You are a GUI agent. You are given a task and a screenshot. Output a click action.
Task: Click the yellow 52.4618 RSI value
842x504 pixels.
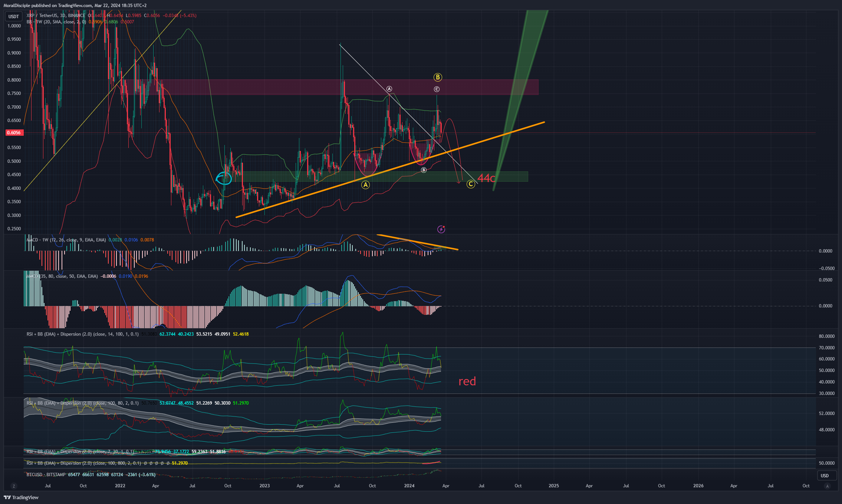point(241,334)
